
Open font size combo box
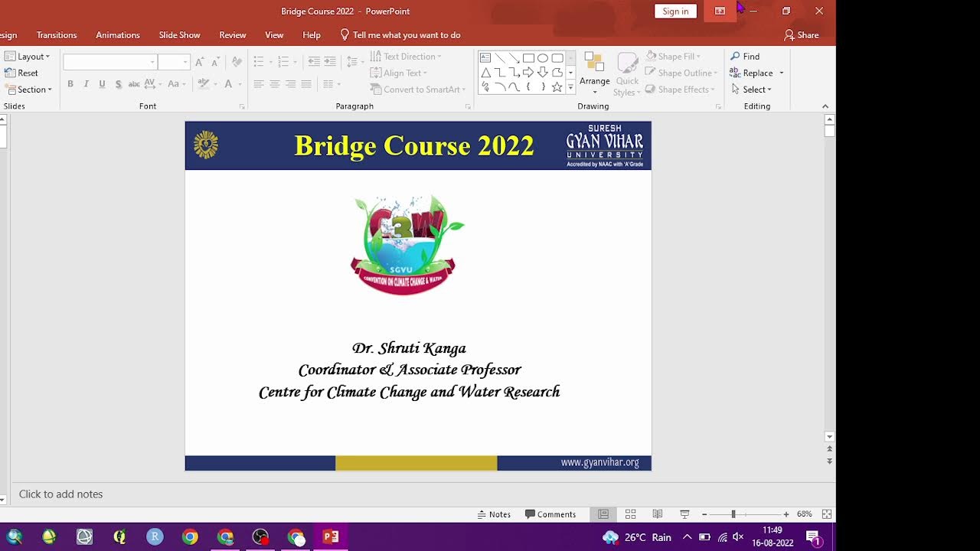click(174, 62)
